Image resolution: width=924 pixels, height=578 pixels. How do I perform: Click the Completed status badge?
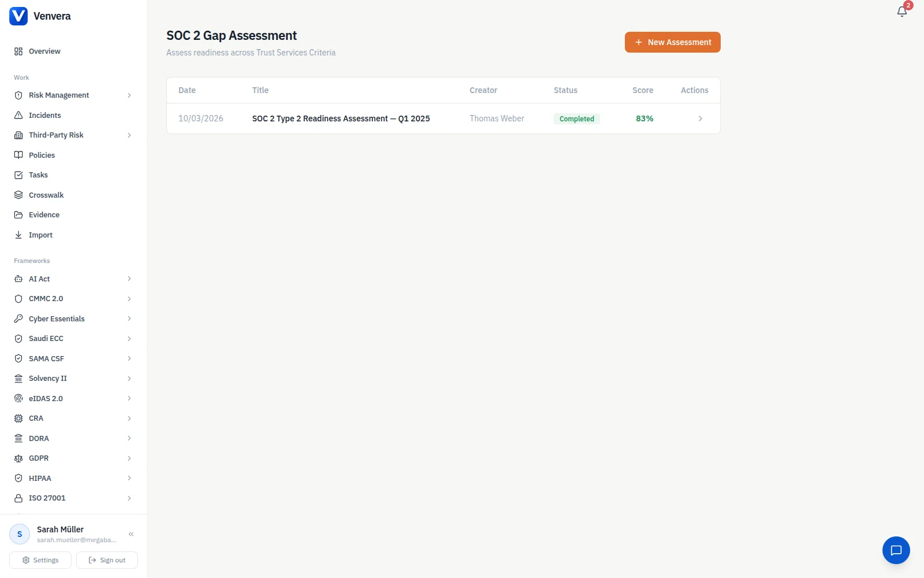click(x=577, y=118)
